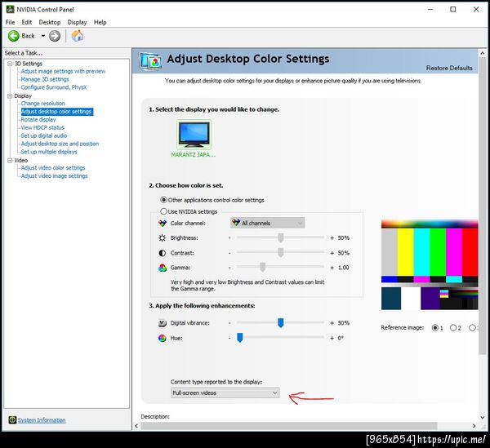
Task: Open View HDCP status task
Action: click(42, 127)
